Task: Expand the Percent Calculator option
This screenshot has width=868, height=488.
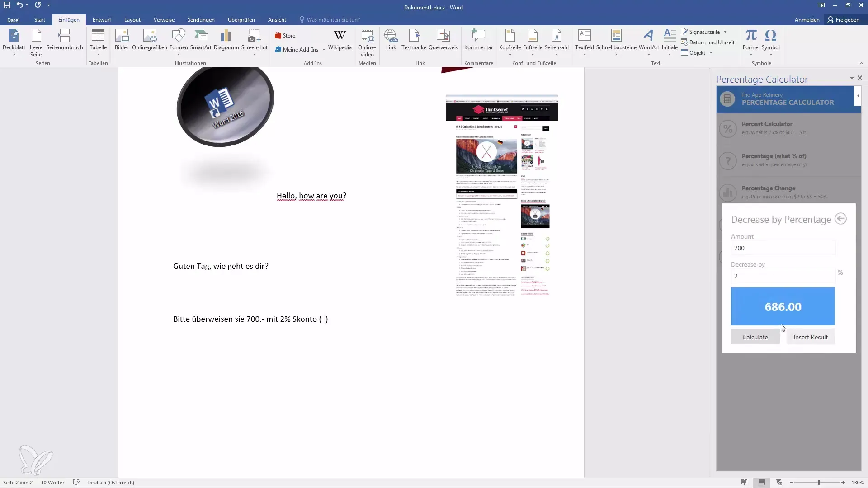Action: tap(784, 127)
